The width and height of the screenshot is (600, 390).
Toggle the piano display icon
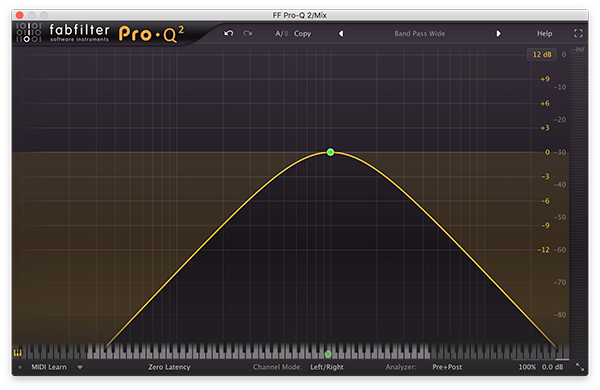[18, 352]
